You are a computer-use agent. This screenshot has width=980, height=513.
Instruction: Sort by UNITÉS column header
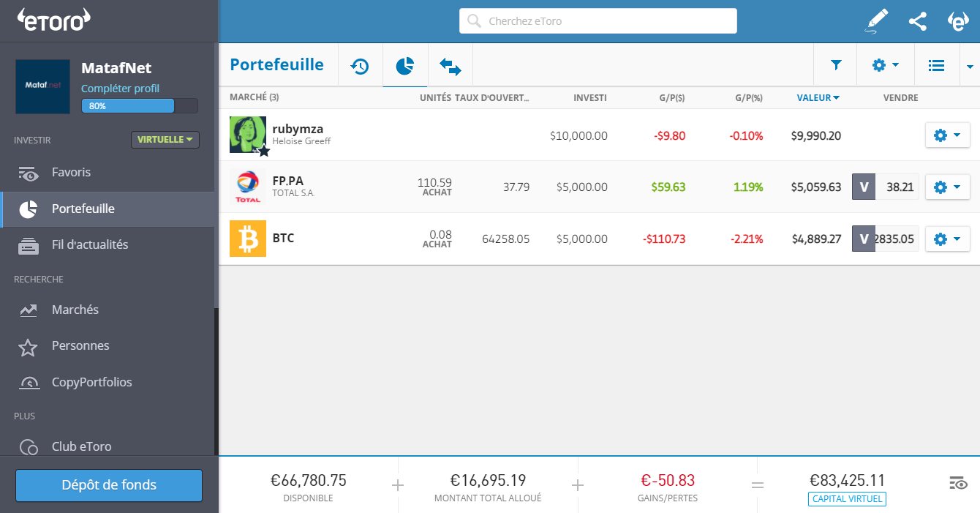tap(435, 97)
